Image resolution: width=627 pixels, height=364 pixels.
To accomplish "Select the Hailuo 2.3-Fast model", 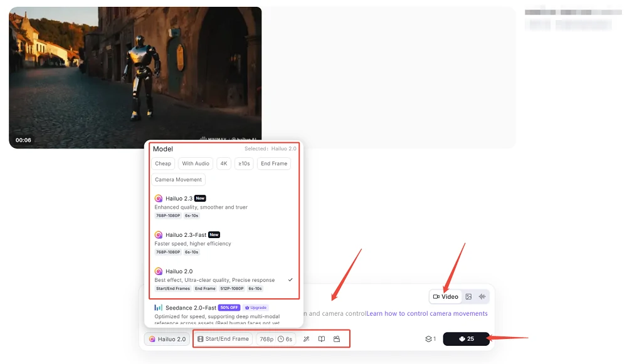I will click(224, 243).
